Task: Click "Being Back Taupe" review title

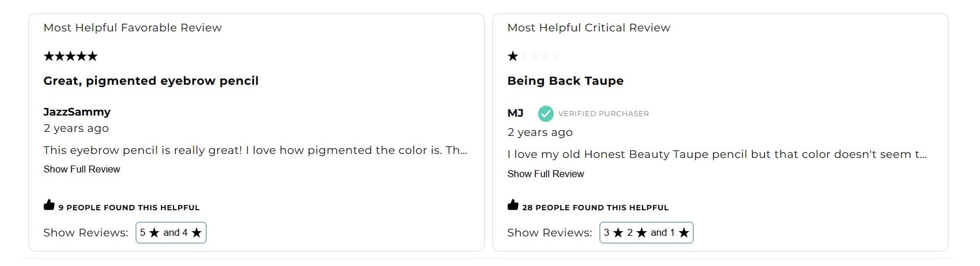Action: [565, 81]
